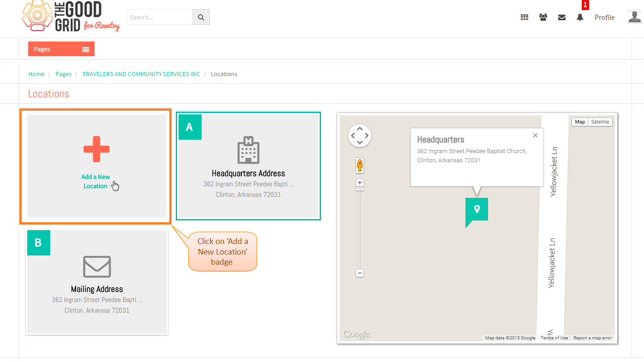Select the Map view button

click(580, 122)
